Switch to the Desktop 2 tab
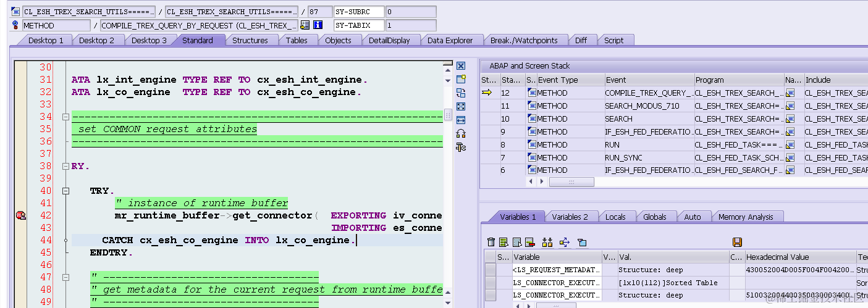This screenshot has width=868, height=308. coord(96,40)
